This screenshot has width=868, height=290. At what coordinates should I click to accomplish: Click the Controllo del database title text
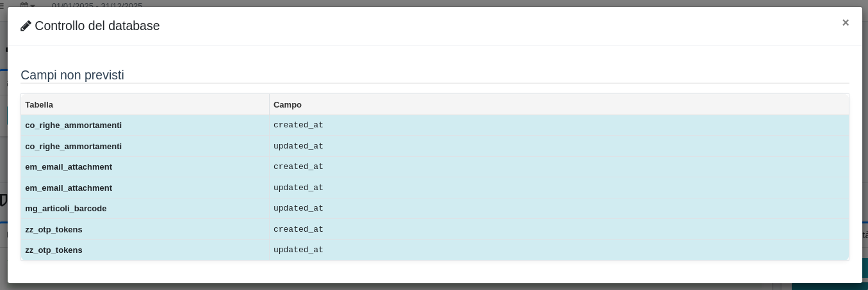(97, 26)
